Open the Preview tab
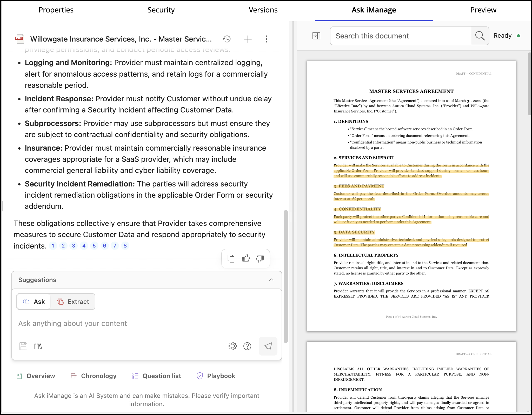Screen dimensions: 532x415 point(483,10)
